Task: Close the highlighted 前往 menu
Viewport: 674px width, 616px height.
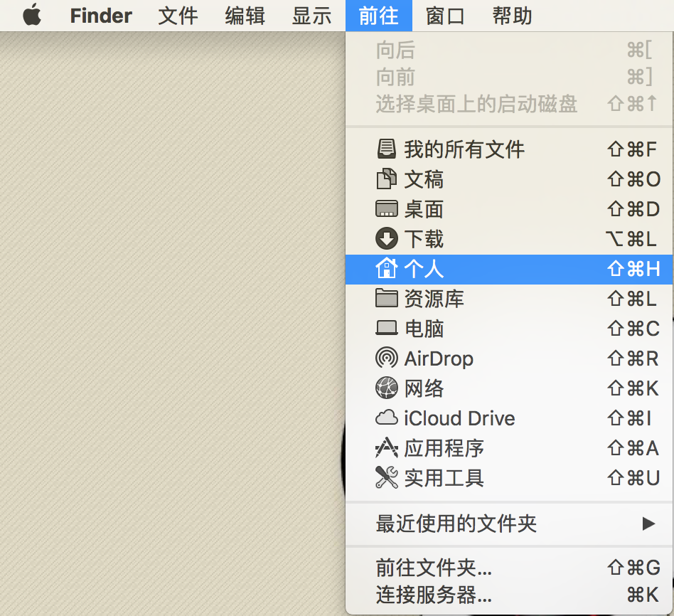Action: coord(379,16)
